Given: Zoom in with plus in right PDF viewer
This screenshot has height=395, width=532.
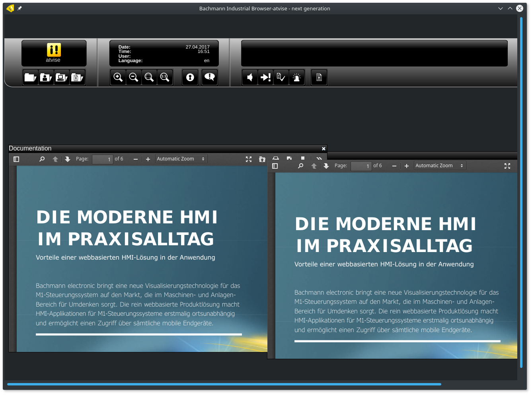Looking at the screenshot, I should click(x=407, y=166).
